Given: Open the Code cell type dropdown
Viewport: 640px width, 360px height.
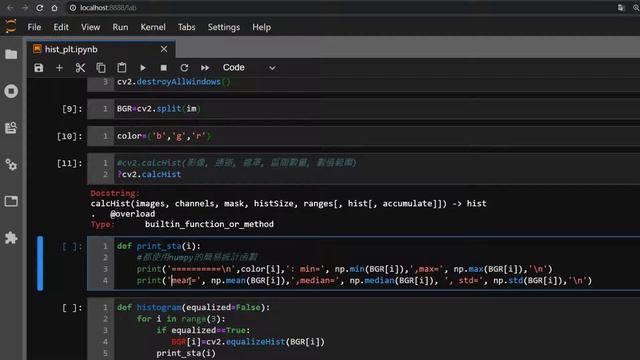Looking at the screenshot, I should coord(249,68).
